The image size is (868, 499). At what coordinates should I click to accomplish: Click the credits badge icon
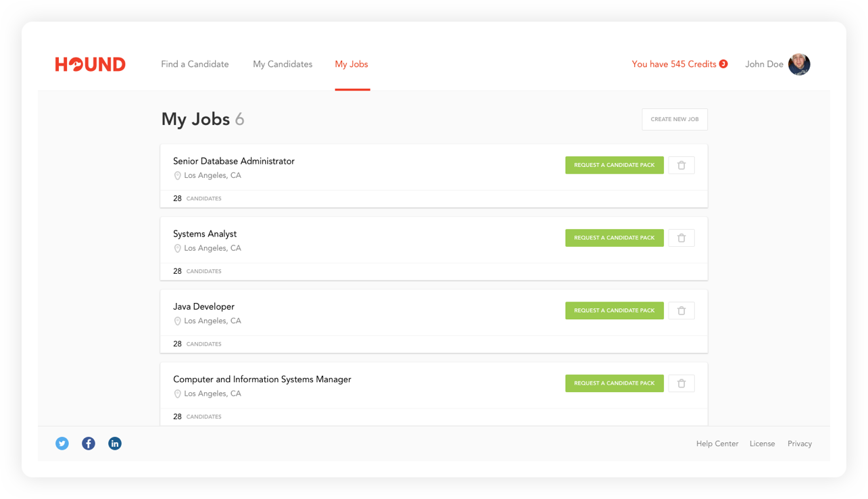click(x=723, y=64)
